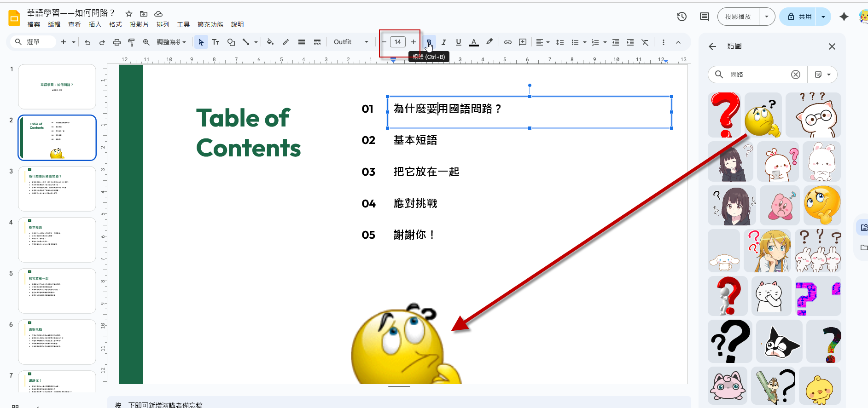Toggle italic formatting
Screen dimensions: 868x408
[444, 42]
